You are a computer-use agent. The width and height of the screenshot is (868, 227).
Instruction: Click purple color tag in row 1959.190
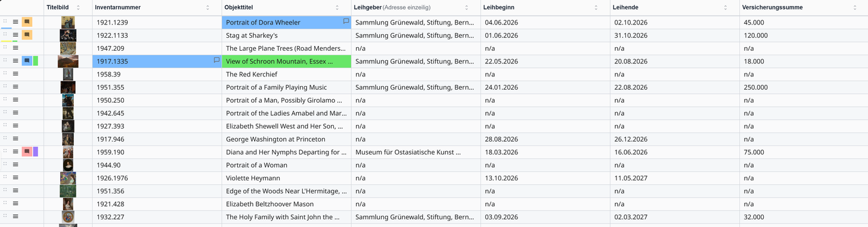tap(36, 152)
